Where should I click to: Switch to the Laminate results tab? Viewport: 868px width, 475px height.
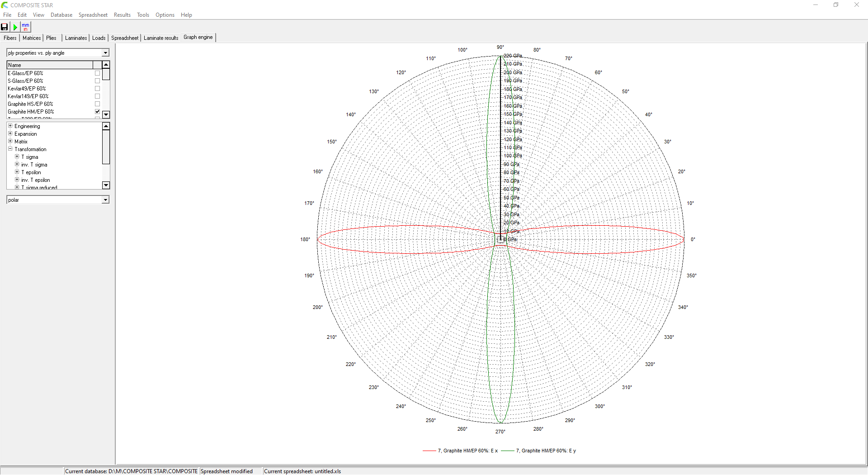(x=161, y=38)
